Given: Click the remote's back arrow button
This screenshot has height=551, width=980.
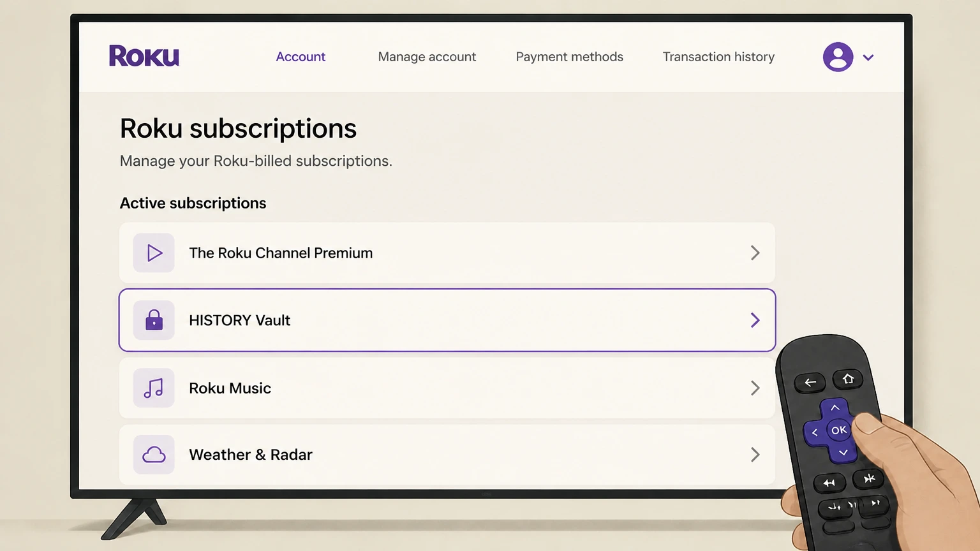Looking at the screenshot, I should (x=810, y=383).
